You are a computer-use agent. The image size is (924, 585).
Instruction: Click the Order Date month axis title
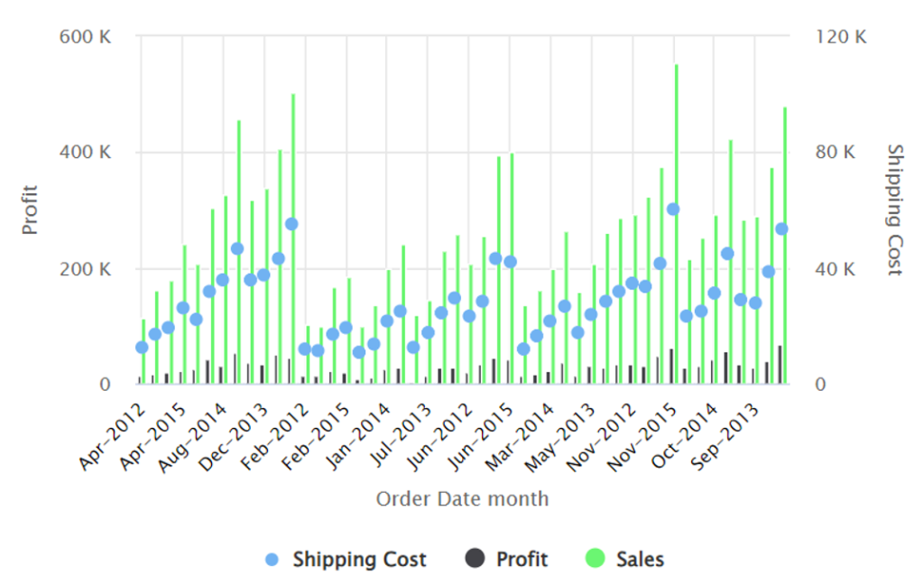click(x=462, y=499)
